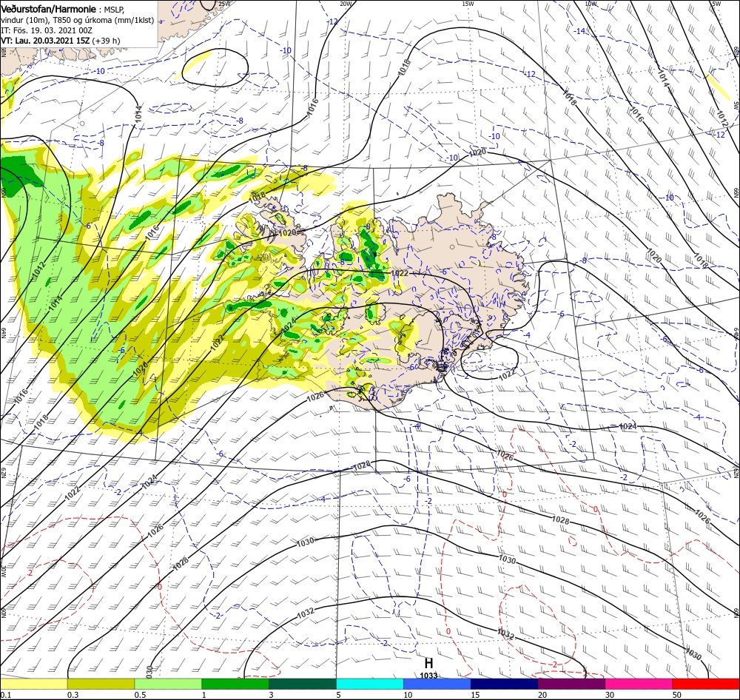Click the -14 temperature contour label
The height and width of the screenshot is (700, 740).
tap(579, 31)
